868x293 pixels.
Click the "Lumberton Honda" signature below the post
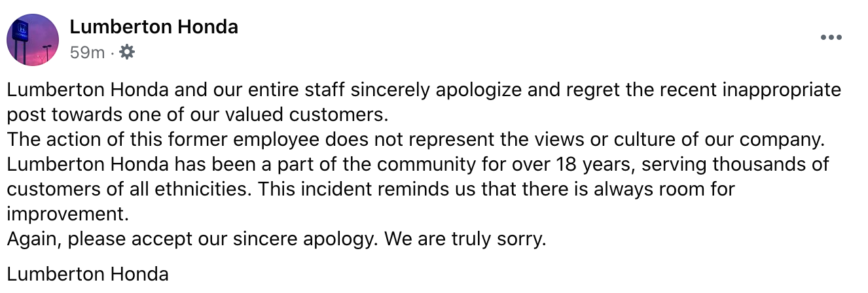pyautogui.click(x=88, y=273)
